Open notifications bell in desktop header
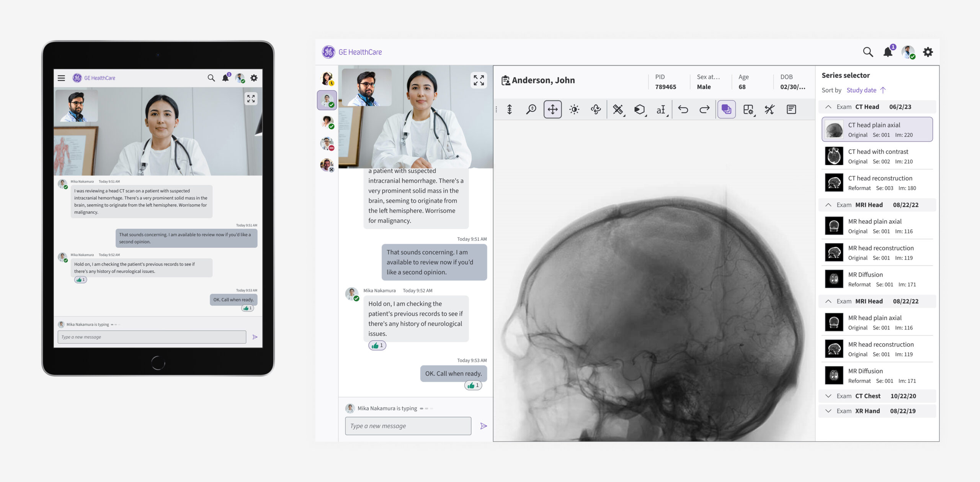Viewport: 980px width, 482px height. point(889,51)
